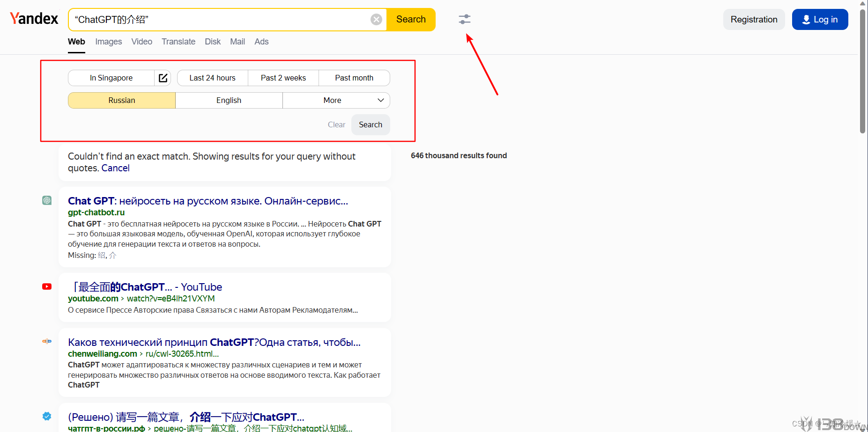Open the Translate tab
The width and height of the screenshot is (868, 432).
coord(178,42)
